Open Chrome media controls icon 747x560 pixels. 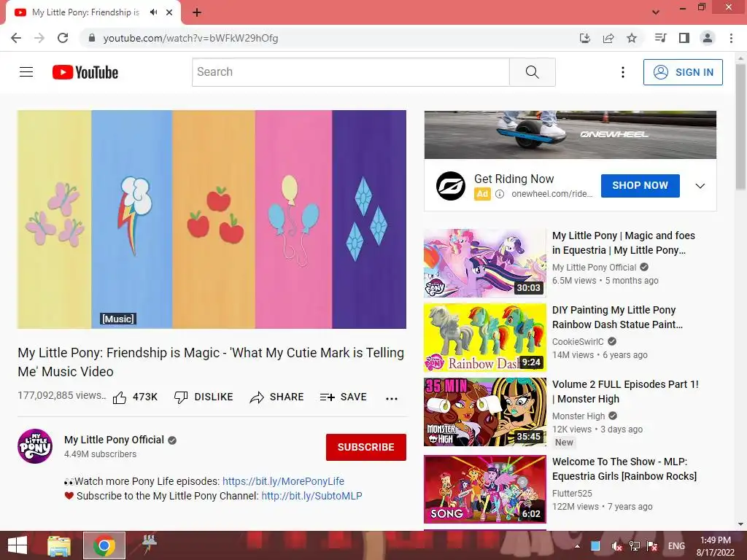tap(660, 38)
